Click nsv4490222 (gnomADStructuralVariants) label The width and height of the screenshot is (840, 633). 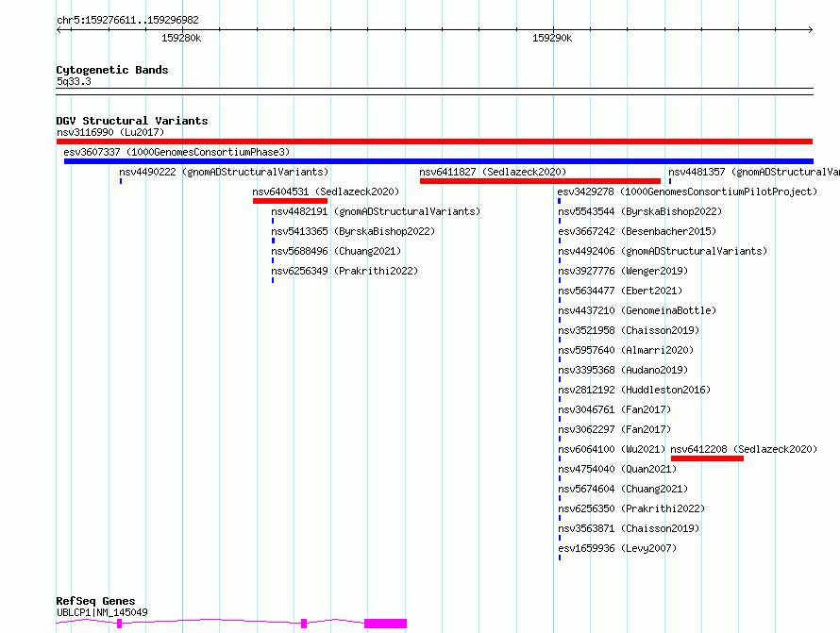[x=224, y=172]
